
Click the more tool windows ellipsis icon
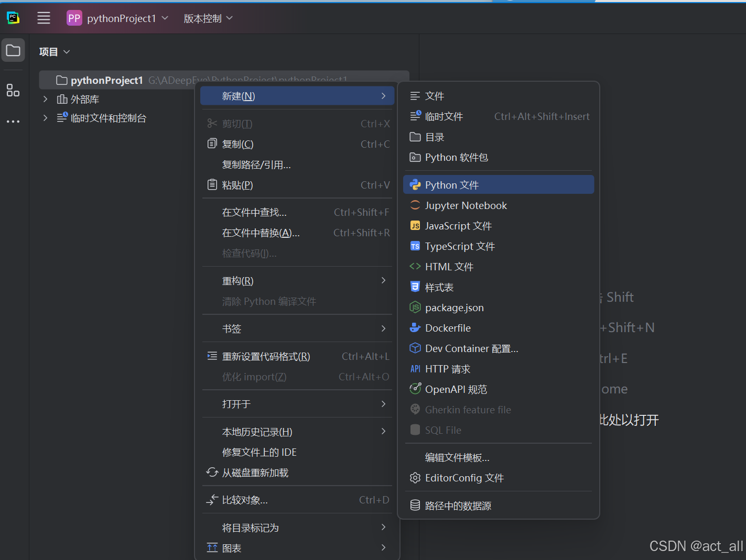click(x=13, y=122)
